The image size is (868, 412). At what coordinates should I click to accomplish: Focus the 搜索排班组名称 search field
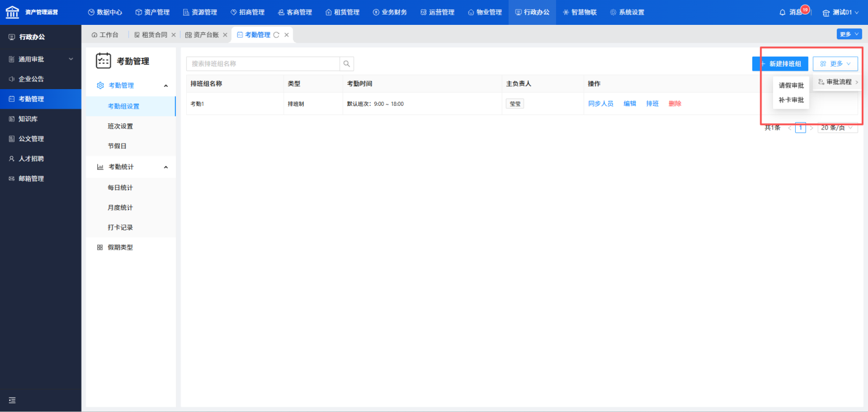(x=263, y=64)
